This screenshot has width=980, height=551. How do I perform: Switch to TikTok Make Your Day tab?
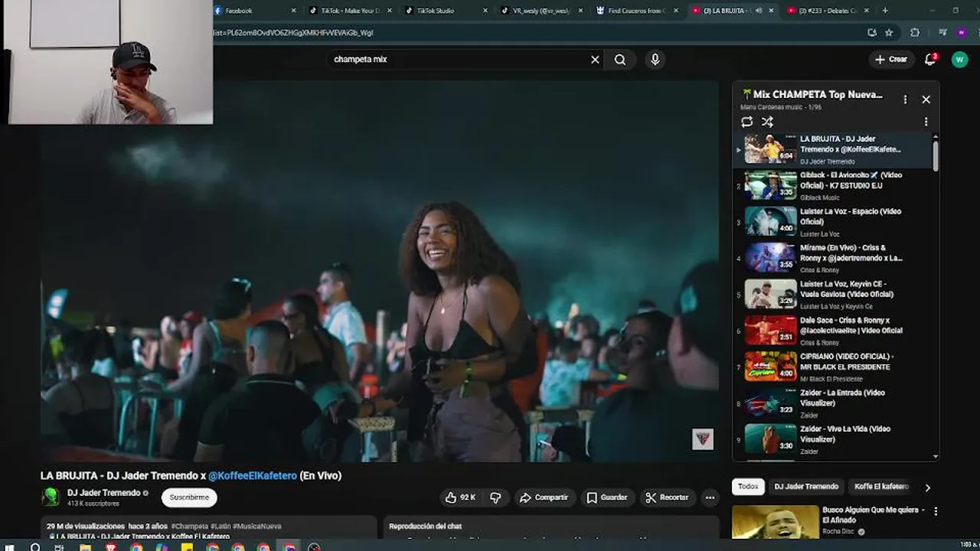click(351, 11)
